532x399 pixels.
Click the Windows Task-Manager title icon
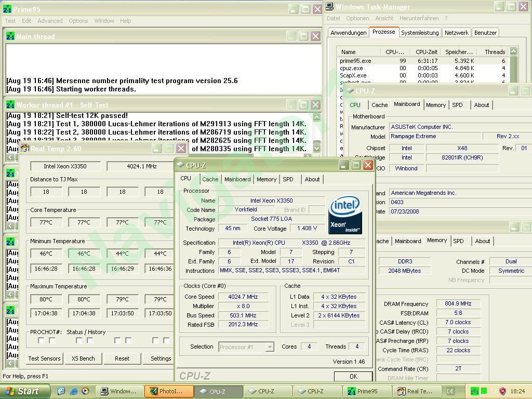tap(329, 7)
